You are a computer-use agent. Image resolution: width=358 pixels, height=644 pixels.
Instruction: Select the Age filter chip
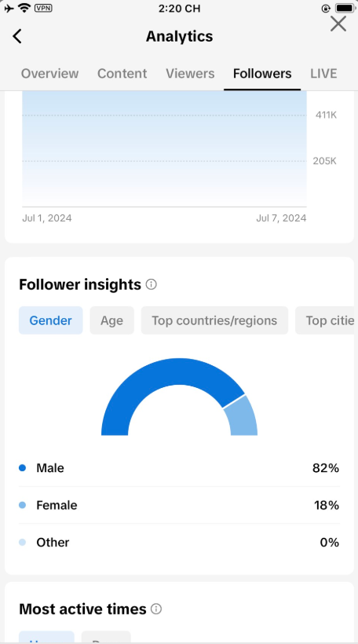pyautogui.click(x=112, y=320)
